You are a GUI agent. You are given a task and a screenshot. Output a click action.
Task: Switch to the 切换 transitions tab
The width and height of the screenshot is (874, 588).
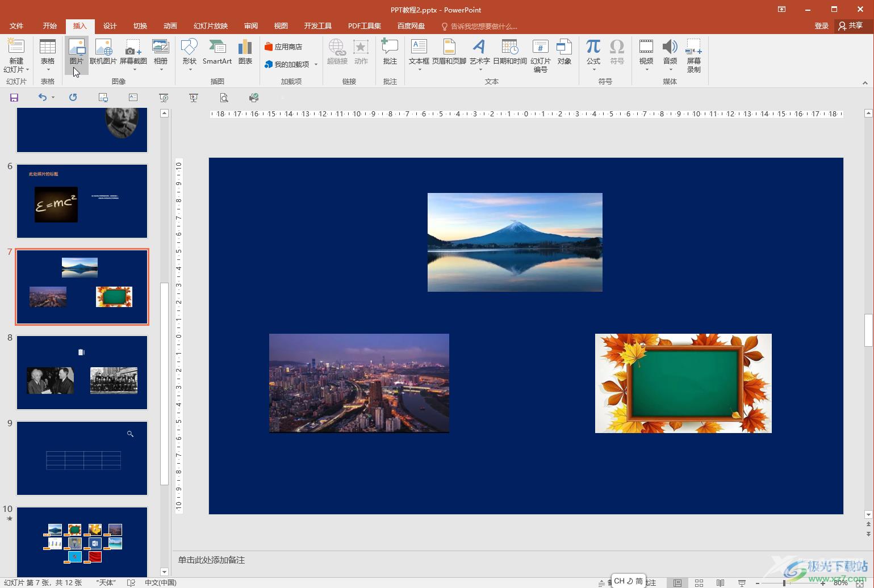coord(140,26)
